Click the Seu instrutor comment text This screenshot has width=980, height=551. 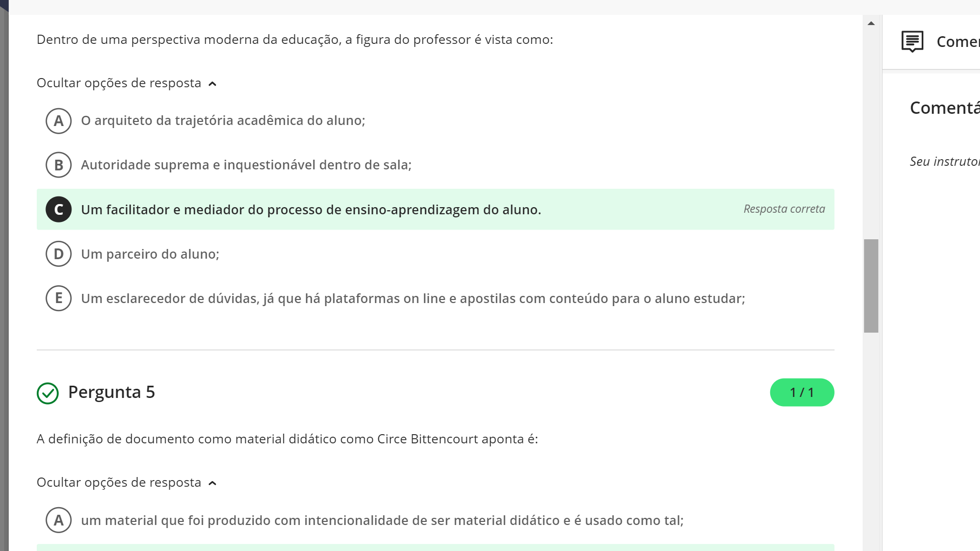[x=945, y=162]
